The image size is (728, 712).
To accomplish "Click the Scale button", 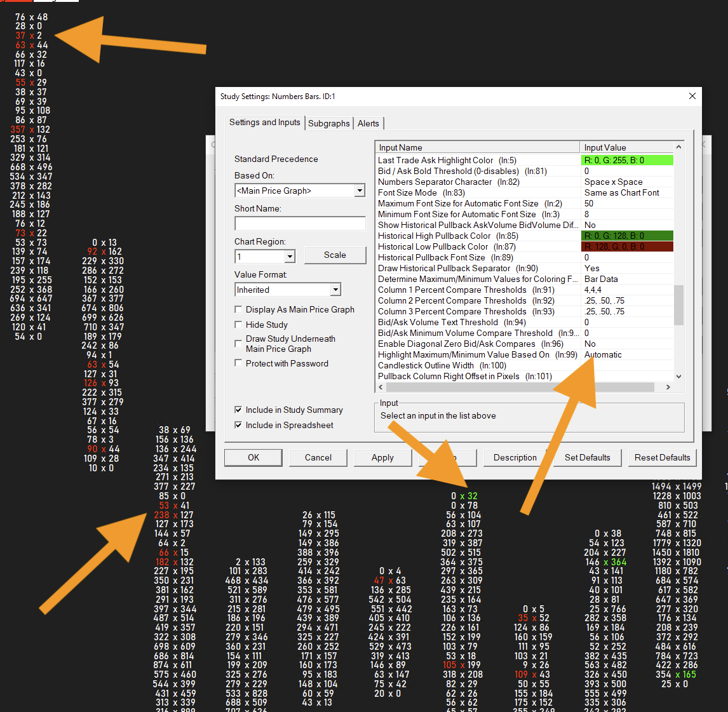I will point(335,255).
